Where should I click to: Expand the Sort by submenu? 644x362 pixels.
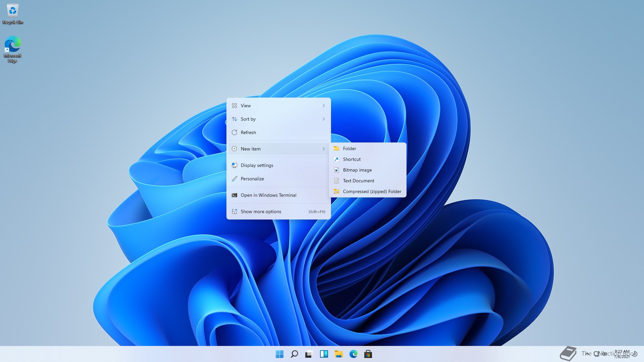pos(278,119)
